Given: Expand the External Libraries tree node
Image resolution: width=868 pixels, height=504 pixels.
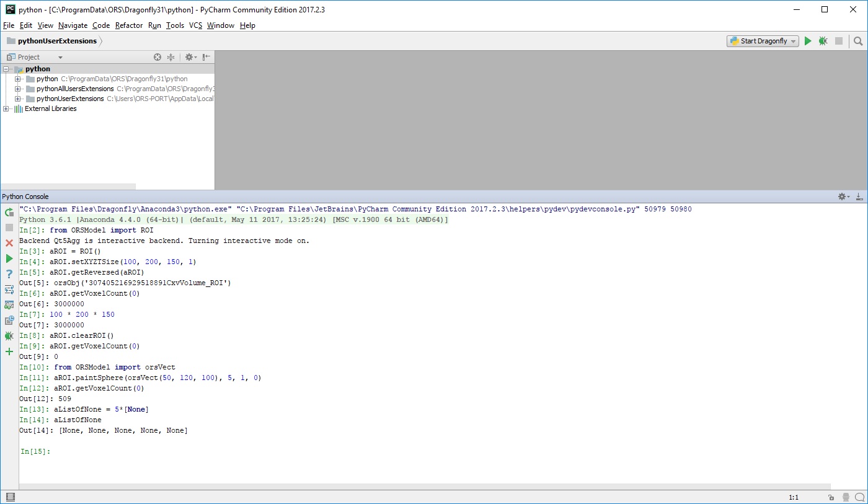Looking at the screenshot, I should coord(6,108).
